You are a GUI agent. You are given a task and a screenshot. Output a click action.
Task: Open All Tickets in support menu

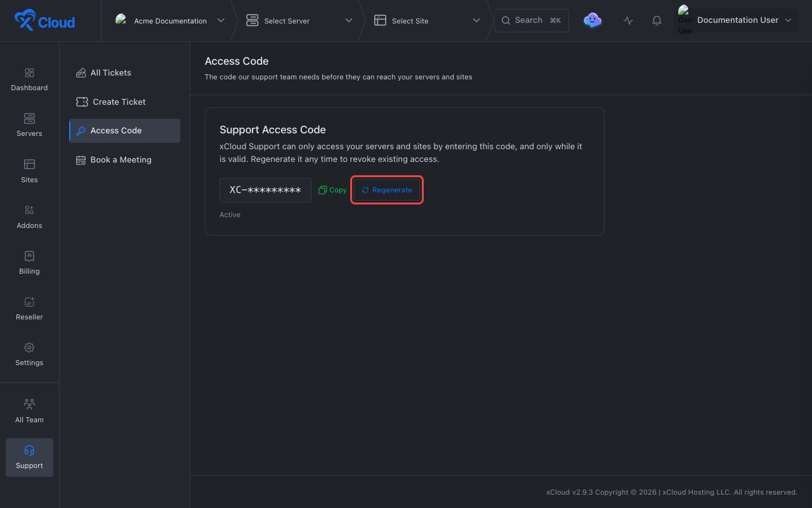coord(124,73)
